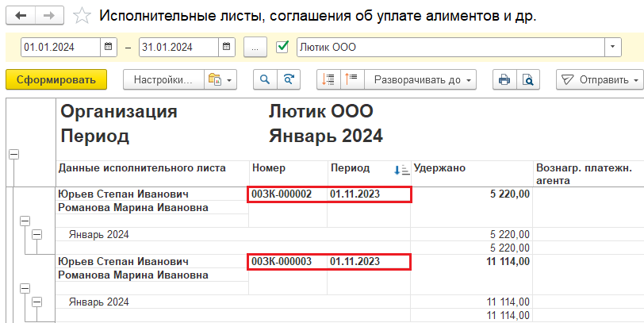Collapse Январь 2024 subgroup under 003К-000002

[37, 235]
